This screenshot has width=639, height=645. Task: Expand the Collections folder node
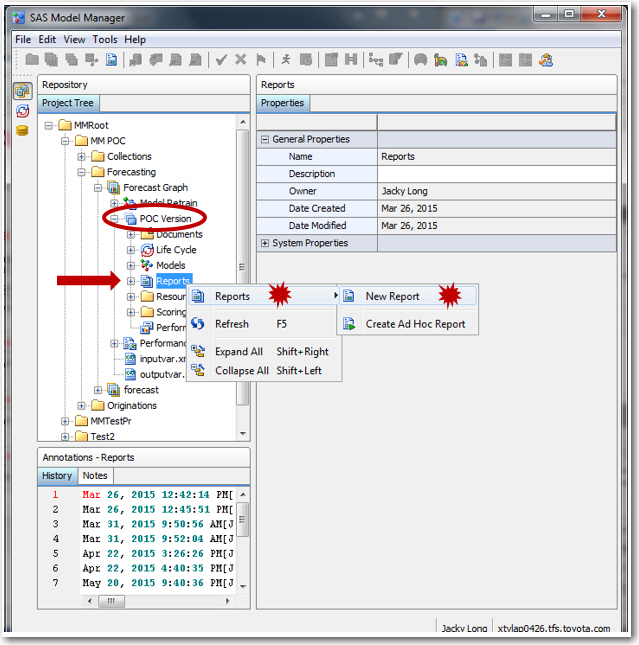[x=81, y=157]
